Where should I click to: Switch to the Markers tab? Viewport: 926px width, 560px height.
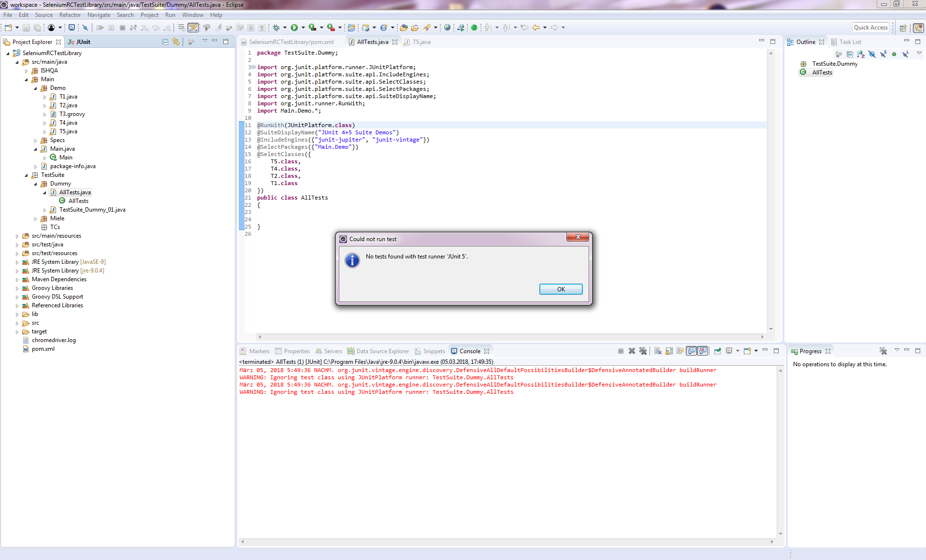255,351
